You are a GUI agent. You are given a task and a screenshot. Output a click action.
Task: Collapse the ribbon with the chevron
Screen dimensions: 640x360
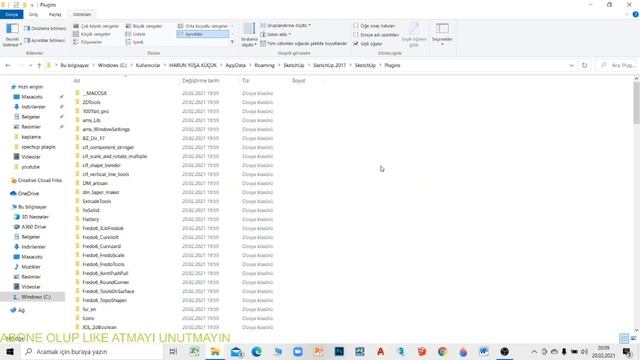(627, 15)
